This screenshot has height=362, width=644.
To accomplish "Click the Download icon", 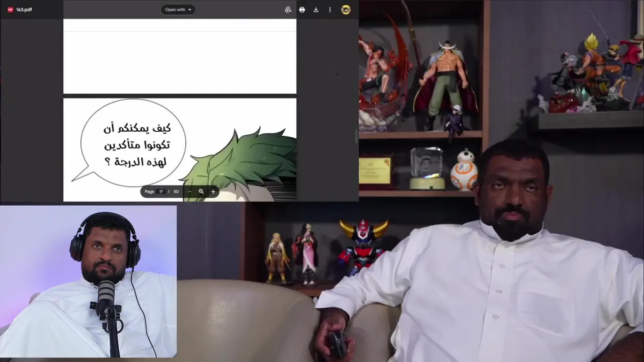I will [316, 10].
